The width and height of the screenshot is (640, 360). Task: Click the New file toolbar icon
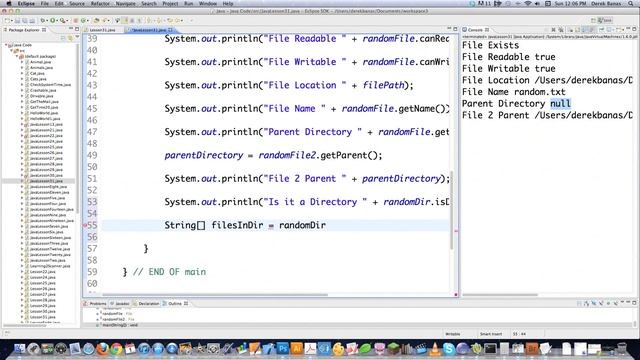coord(8,20)
